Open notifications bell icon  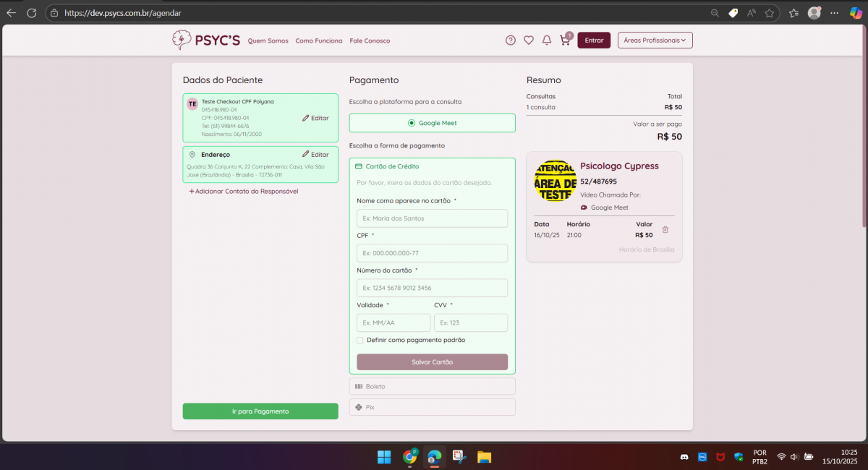[547, 40]
